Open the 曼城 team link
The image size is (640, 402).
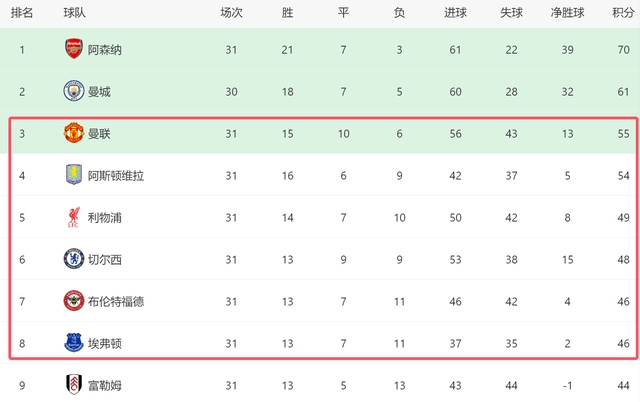[x=99, y=91]
